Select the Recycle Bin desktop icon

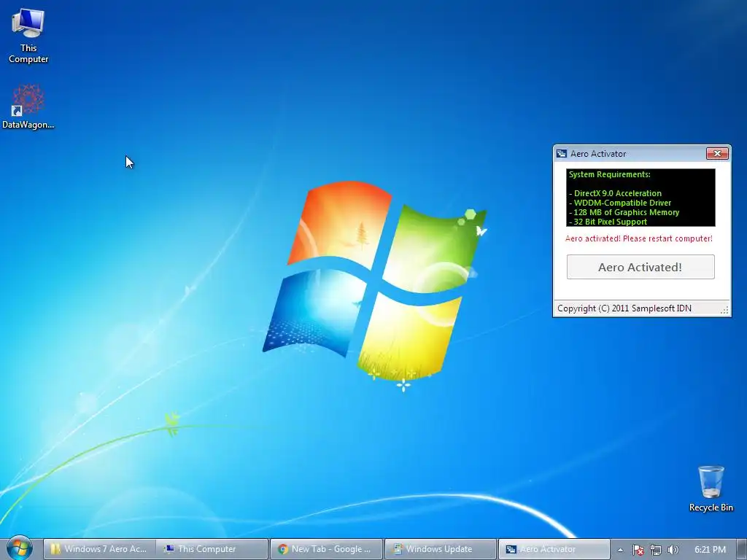711,489
